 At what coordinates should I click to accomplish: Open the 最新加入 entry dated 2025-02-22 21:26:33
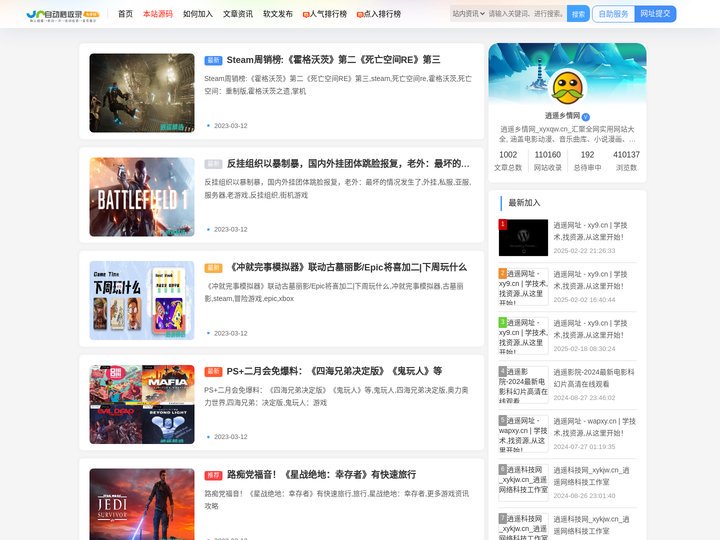pyautogui.click(x=590, y=231)
